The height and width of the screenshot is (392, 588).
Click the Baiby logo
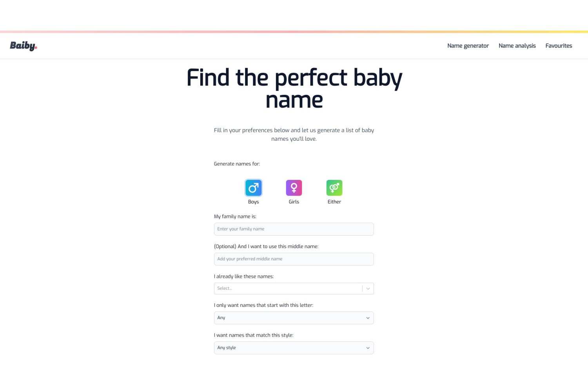(24, 46)
